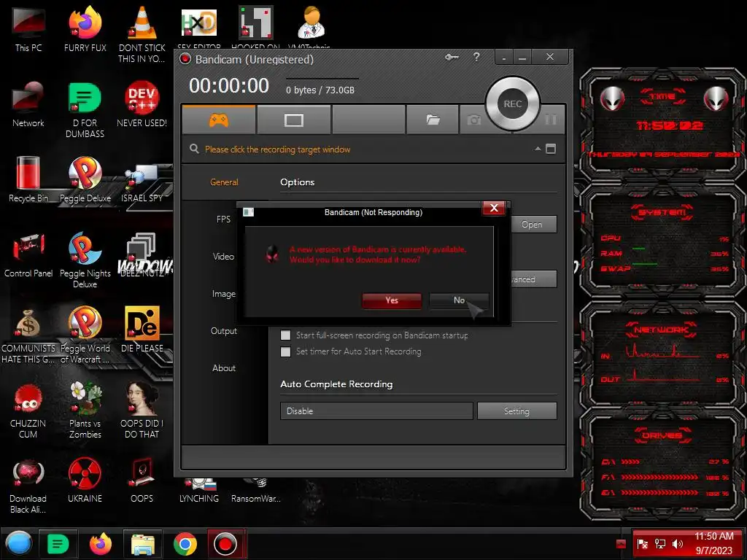Enable Set timer for Auto Start Recording

(x=285, y=352)
